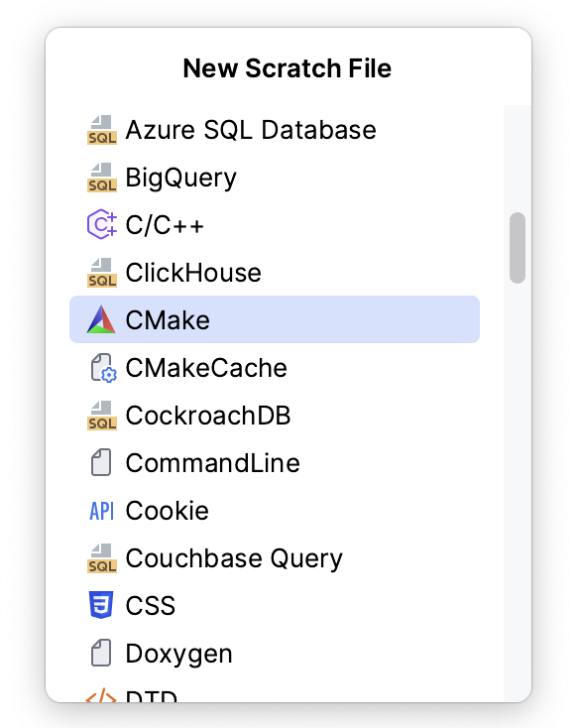The width and height of the screenshot is (581, 728).
Task: Click the CMake triangle logo icon
Action: coord(101,319)
